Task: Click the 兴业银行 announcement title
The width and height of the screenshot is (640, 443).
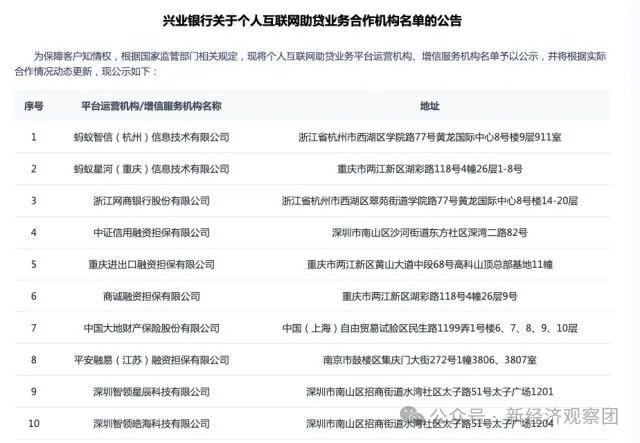Action: point(320,20)
